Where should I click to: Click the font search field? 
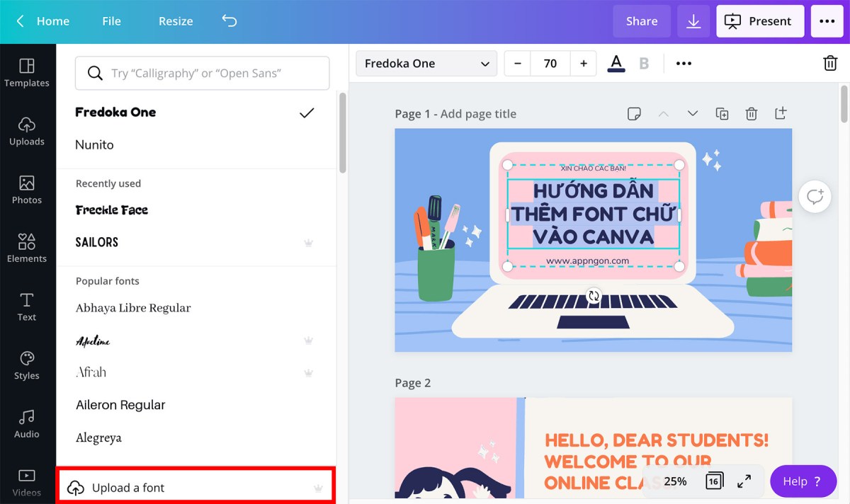click(203, 73)
